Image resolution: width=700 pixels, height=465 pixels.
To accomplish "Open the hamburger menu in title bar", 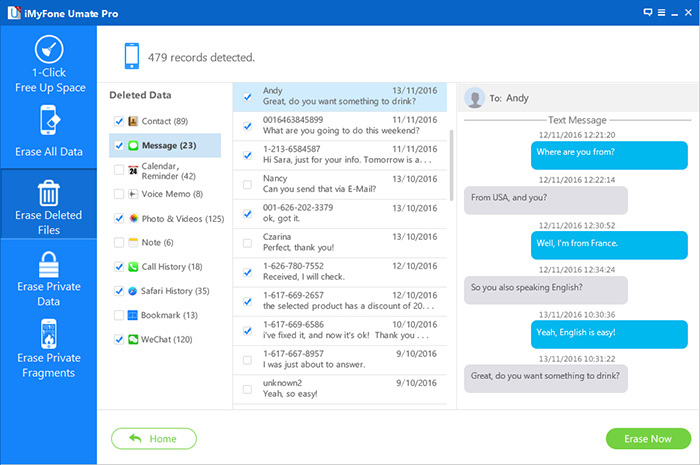I will pos(661,12).
